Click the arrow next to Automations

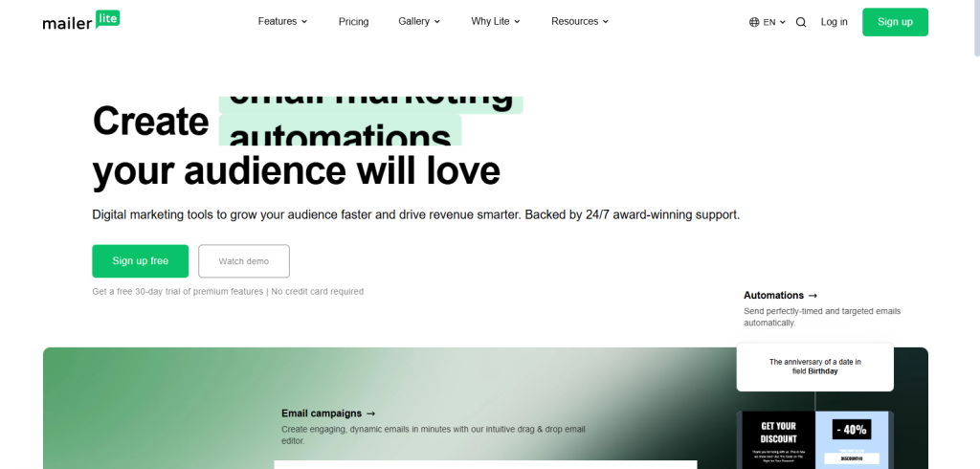(x=813, y=295)
